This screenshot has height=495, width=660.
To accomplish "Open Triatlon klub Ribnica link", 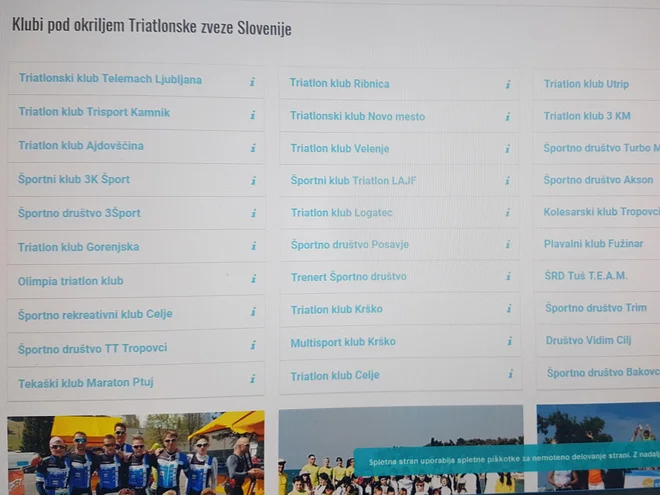I will click(x=340, y=83).
